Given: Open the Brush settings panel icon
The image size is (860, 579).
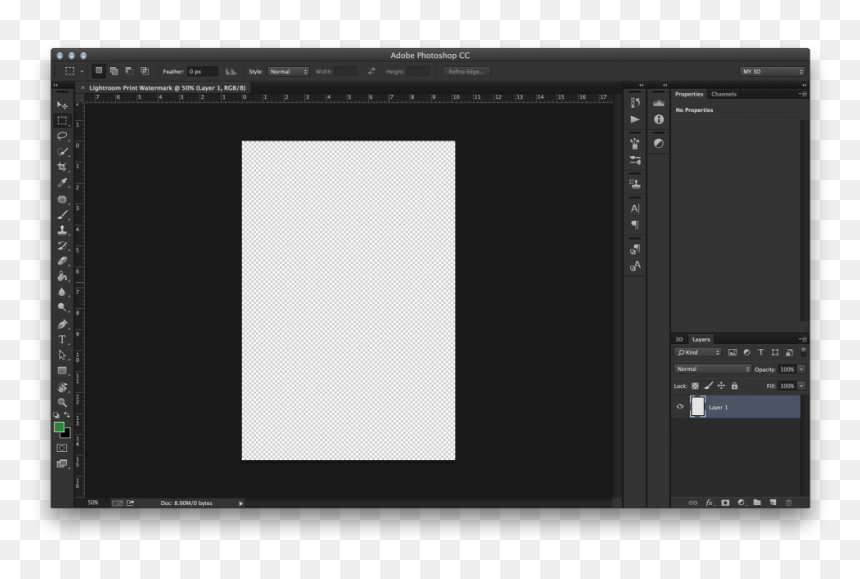Looking at the screenshot, I should 635,160.
